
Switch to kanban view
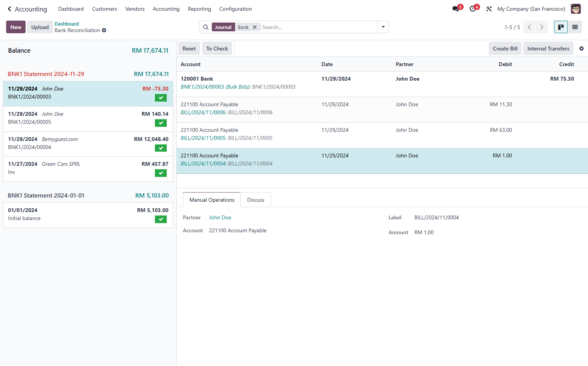(561, 27)
